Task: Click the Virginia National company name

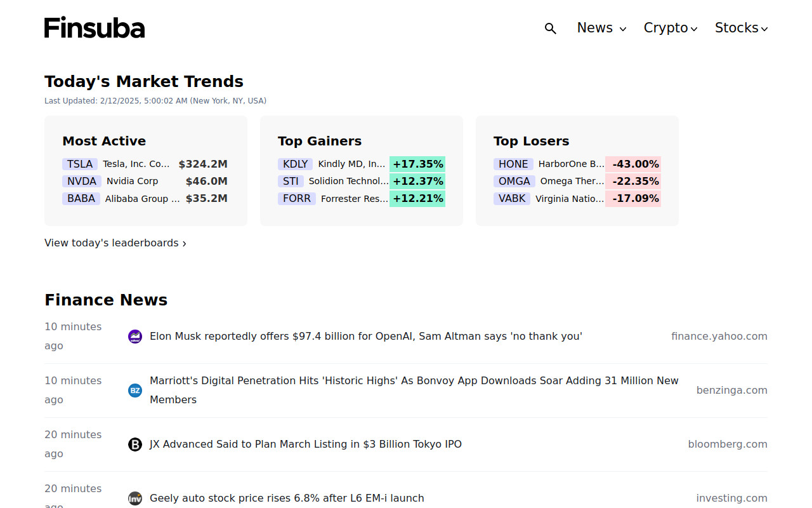Action: (x=570, y=198)
